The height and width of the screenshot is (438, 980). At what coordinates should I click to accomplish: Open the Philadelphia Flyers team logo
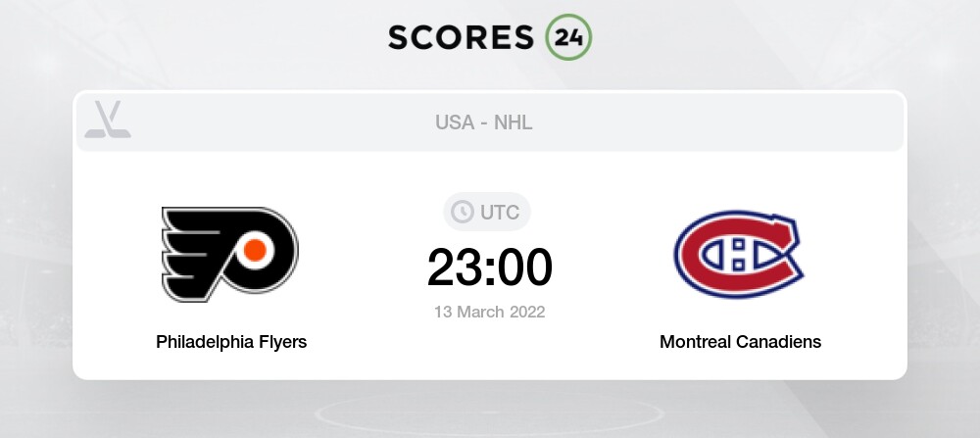[230, 254]
